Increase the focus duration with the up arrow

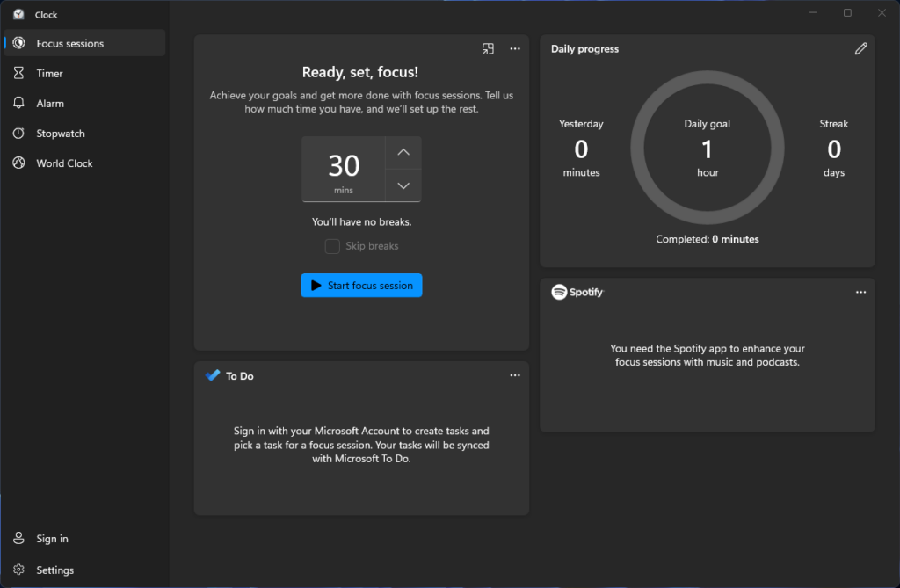[x=403, y=151]
